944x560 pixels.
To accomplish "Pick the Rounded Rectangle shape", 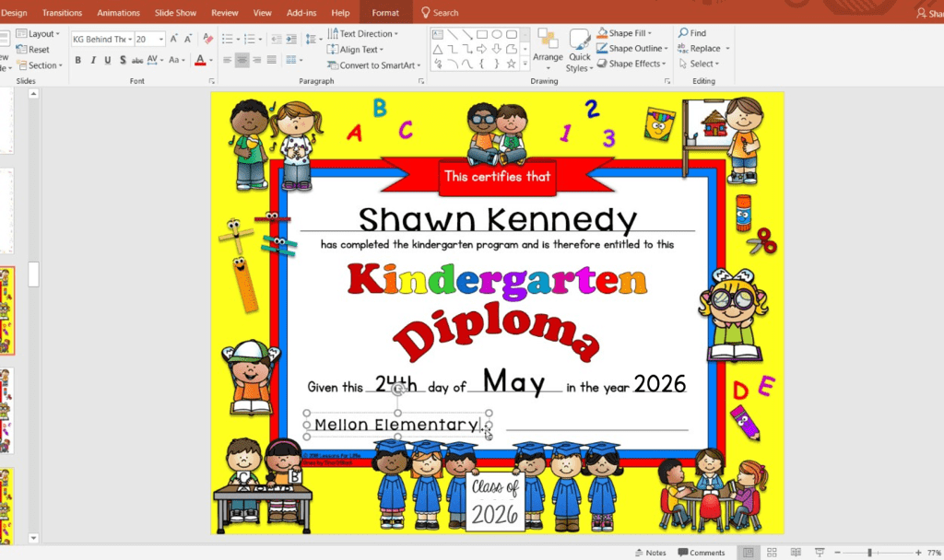I will [x=511, y=34].
